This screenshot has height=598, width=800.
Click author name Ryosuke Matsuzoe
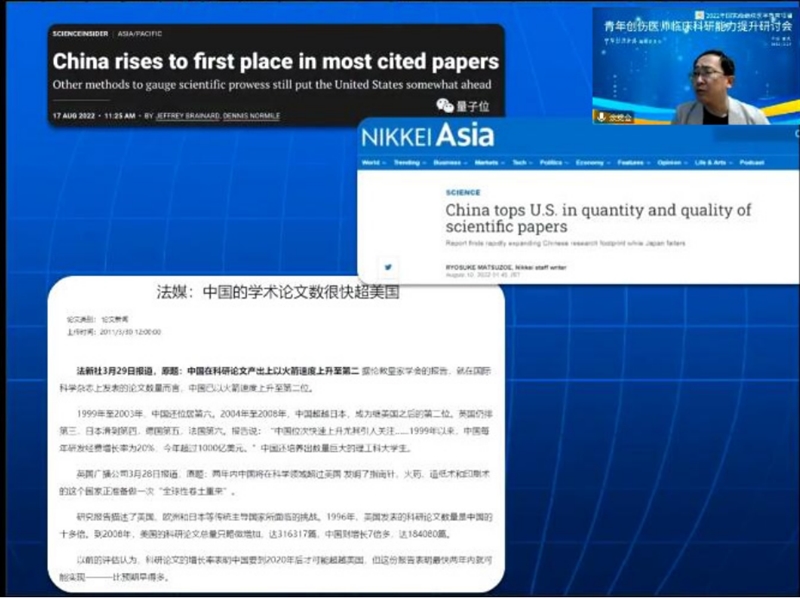[x=479, y=267]
